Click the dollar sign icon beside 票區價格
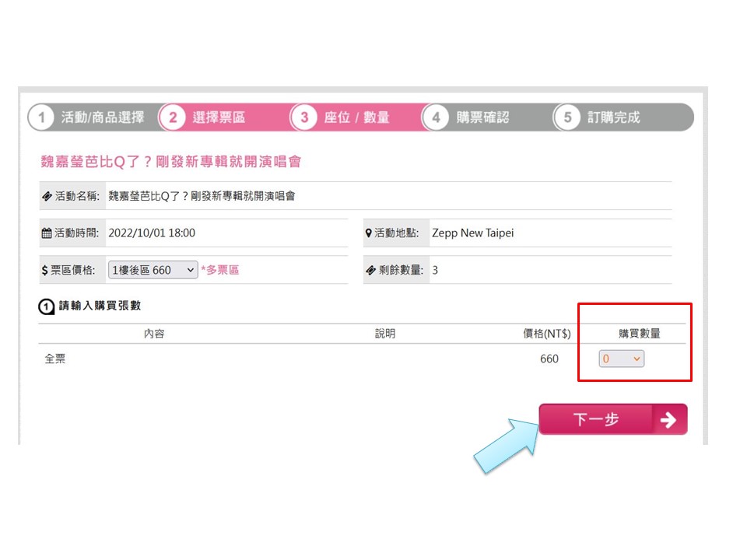The image size is (747, 560). click(45, 271)
